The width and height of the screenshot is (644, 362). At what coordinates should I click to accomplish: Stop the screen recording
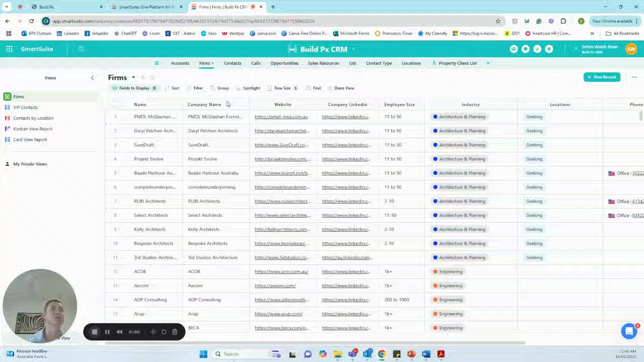point(94,332)
